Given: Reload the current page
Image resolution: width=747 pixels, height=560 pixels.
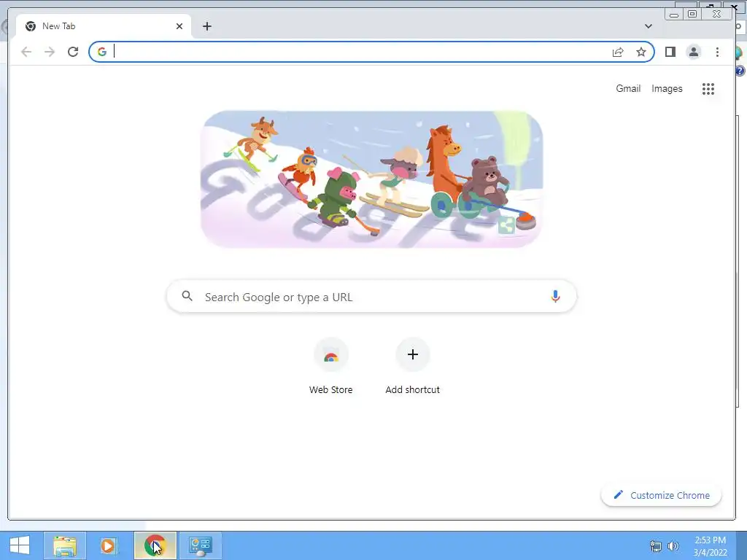Looking at the screenshot, I should (73, 52).
